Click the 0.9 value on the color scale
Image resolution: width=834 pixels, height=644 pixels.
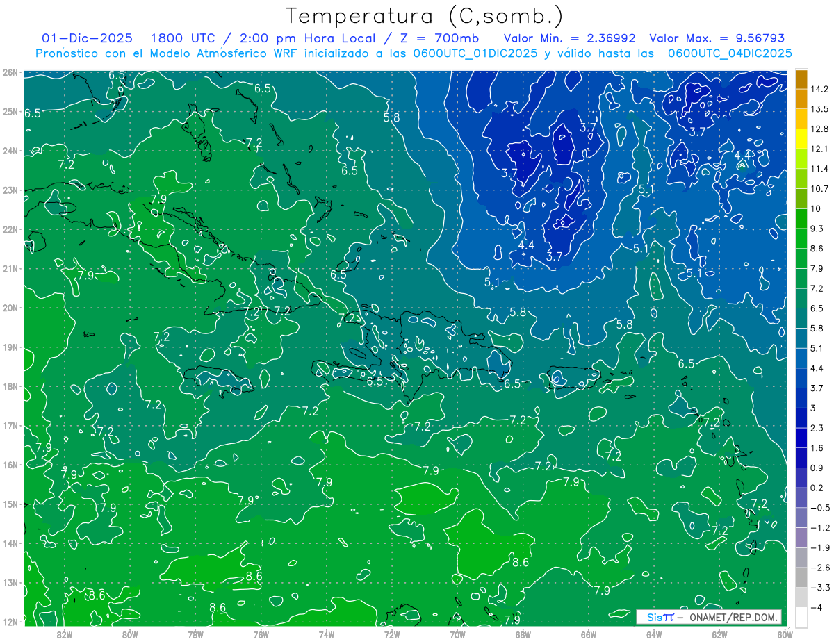tap(817, 468)
